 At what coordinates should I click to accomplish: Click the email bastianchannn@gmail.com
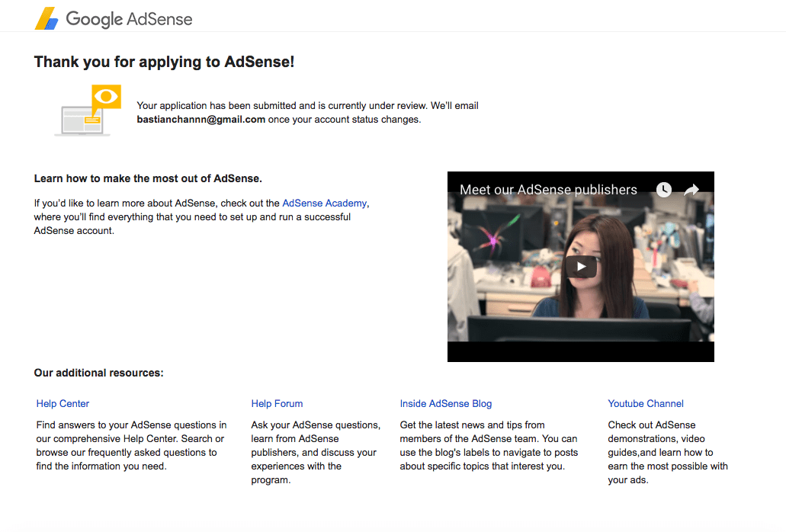pyautogui.click(x=201, y=119)
